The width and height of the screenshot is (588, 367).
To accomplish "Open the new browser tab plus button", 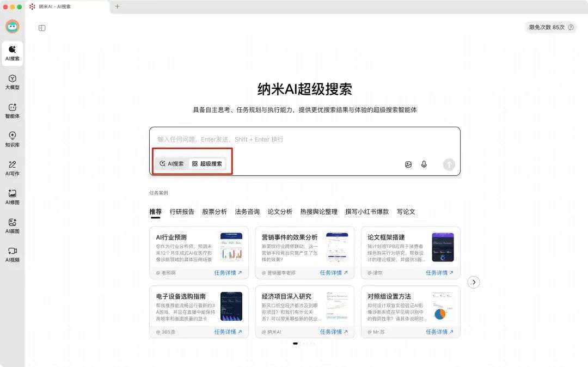I will click(x=117, y=7).
